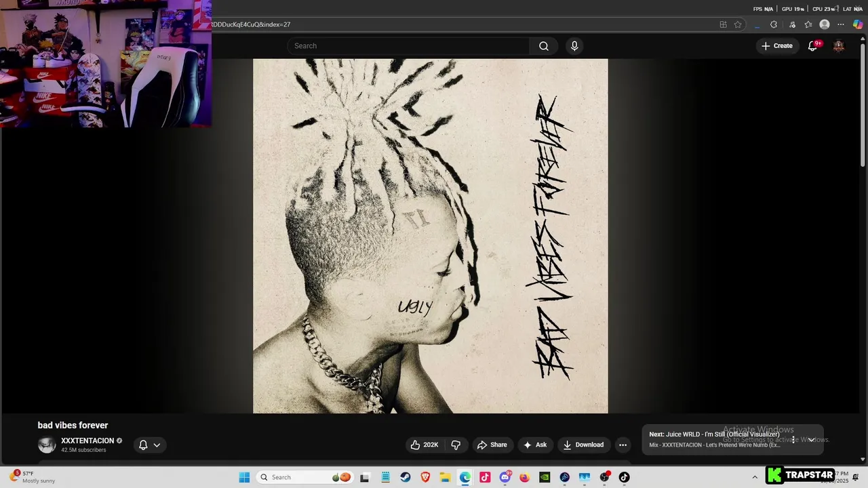Open the browser profile icon
The height and width of the screenshot is (488, 868).
[x=825, y=24]
